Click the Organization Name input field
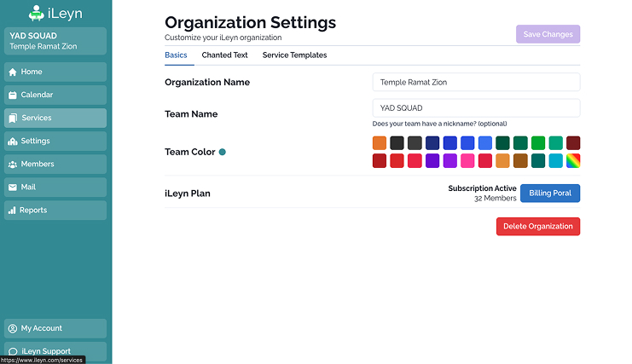Image resolution: width=632 pixels, height=364 pixels. point(476,82)
